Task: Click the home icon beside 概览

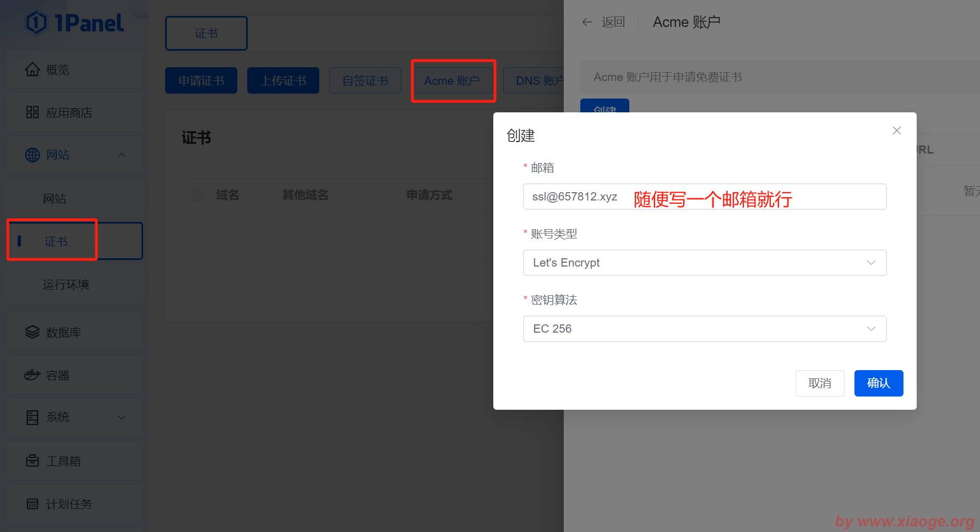Action: pyautogui.click(x=32, y=70)
